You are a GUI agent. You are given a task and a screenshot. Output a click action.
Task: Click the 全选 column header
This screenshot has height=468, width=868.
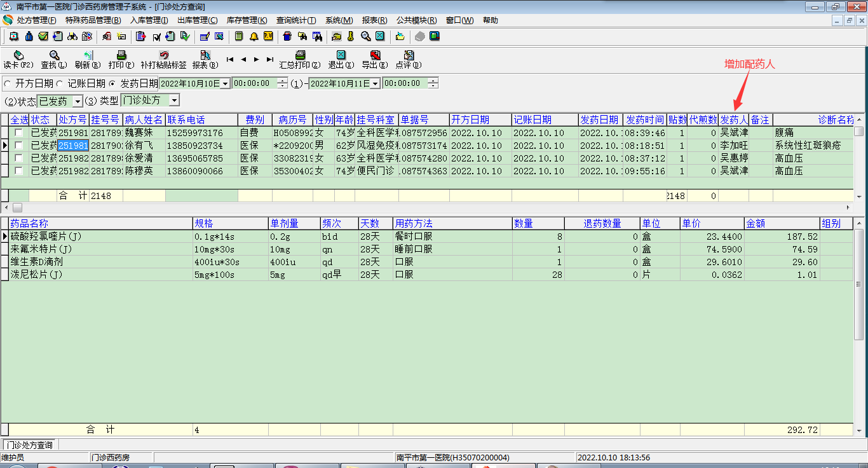(x=19, y=120)
